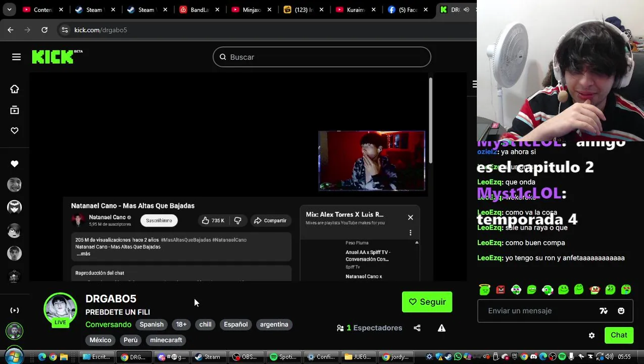The height and width of the screenshot is (364, 644).
Task: Click the dislike thumb-down icon
Action: click(x=237, y=220)
